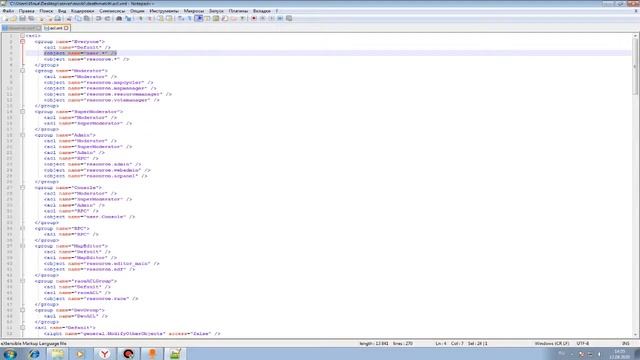Click the UTF-8 encoding status field
The image size is (640, 360).
point(582,344)
